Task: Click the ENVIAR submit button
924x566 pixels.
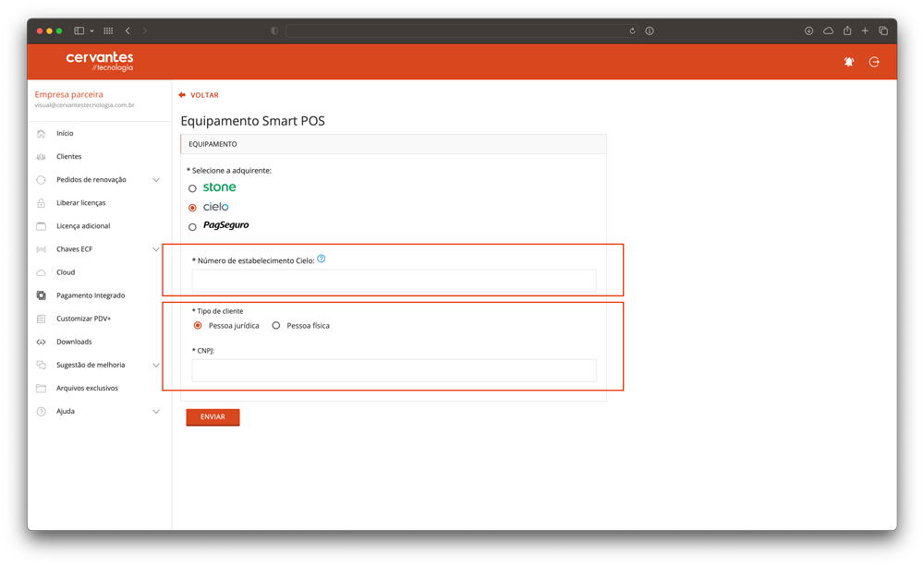Action: [x=213, y=417]
